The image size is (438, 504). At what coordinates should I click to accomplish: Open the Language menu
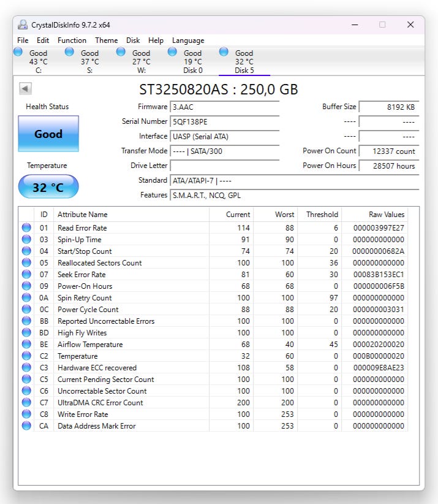coord(188,40)
